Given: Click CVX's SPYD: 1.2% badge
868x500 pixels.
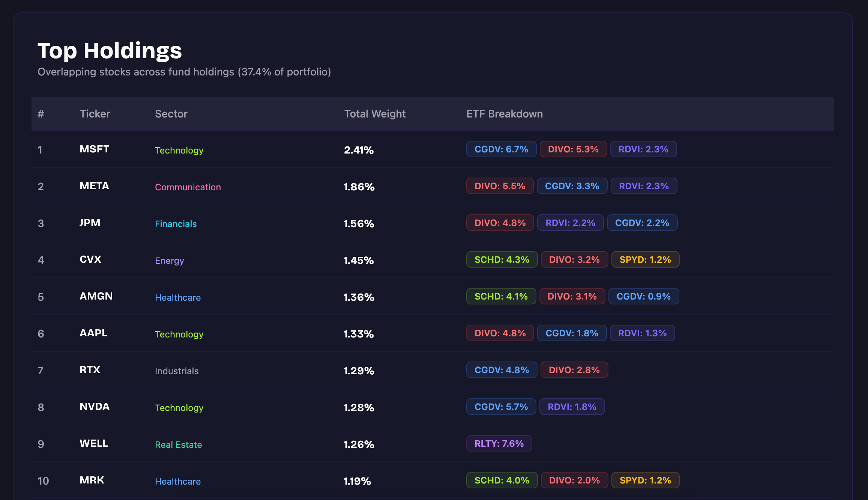Looking at the screenshot, I should (645, 259).
